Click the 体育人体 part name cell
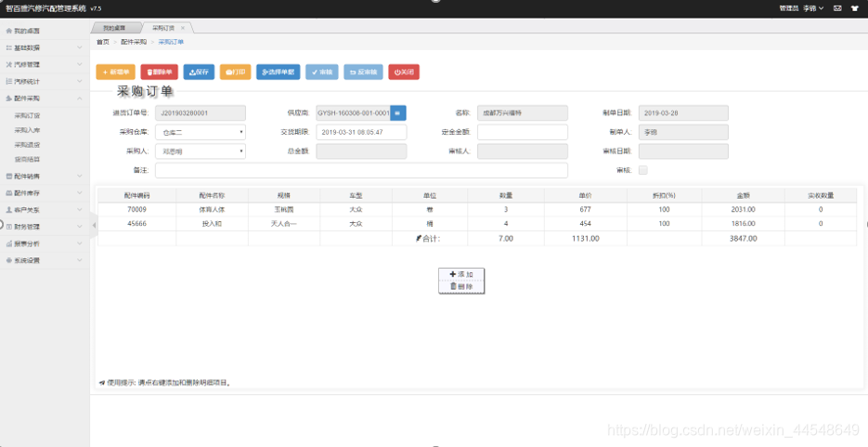Viewport: 868px width, 447px height. point(212,209)
